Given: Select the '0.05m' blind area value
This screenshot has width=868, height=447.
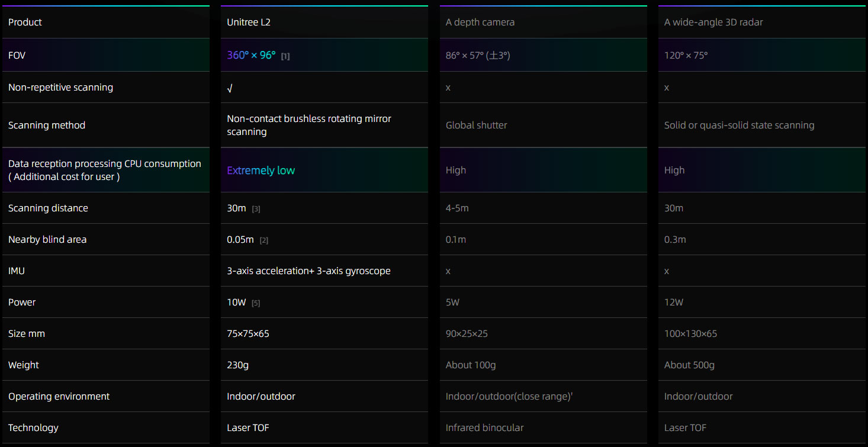Looking at the screenshot, I should [240, 239].
